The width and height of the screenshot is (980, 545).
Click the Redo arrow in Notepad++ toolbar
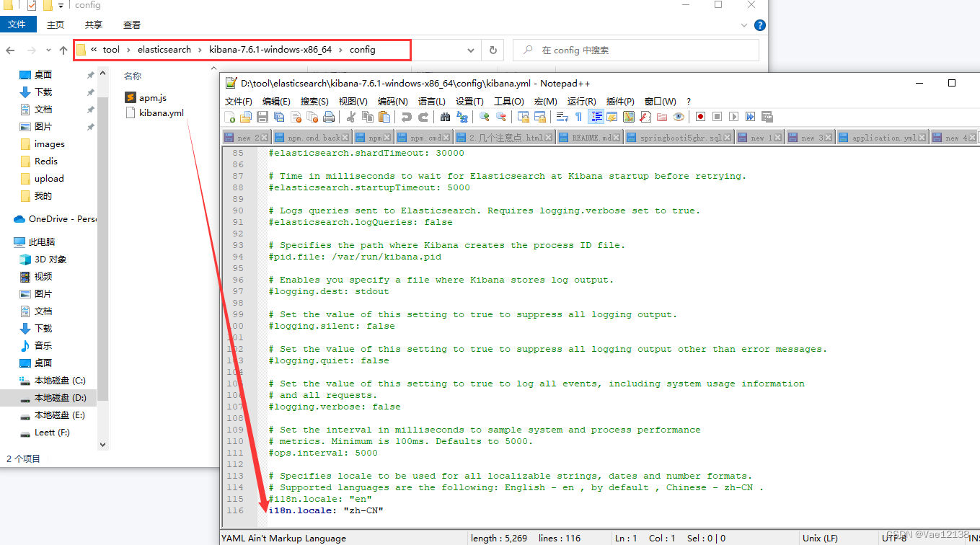click(423, 117)
